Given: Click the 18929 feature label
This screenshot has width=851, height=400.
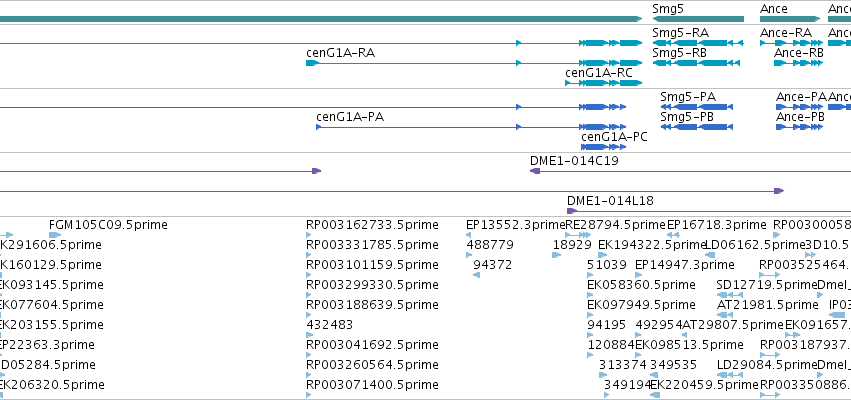Looking at the screenshot, I should click(572, 245).
